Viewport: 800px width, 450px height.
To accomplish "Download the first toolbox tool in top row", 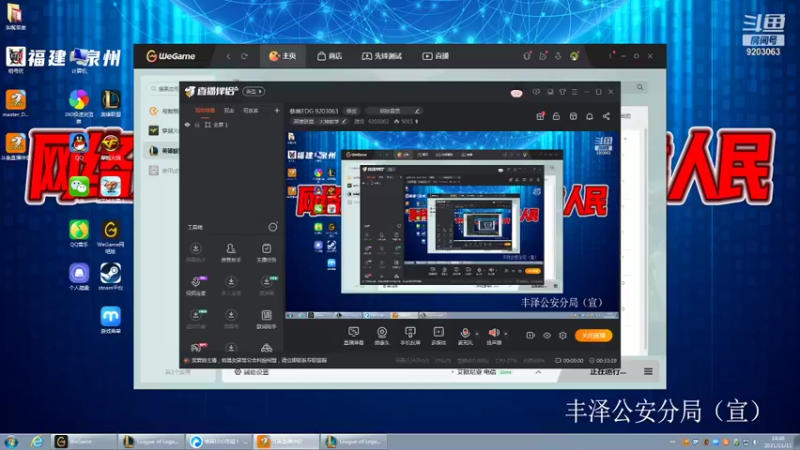I will click(x=195, y=253).
